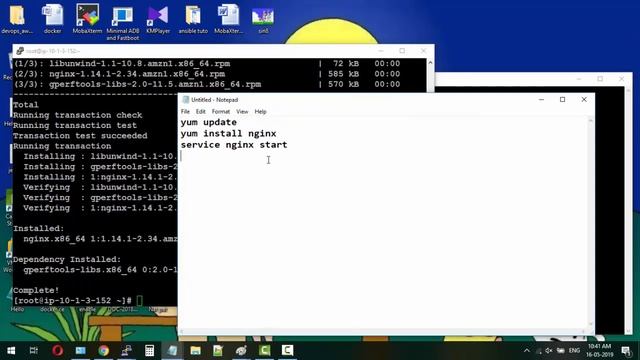
Task: Open the Format menu in Notepad
Action: [x=221, y=111]
